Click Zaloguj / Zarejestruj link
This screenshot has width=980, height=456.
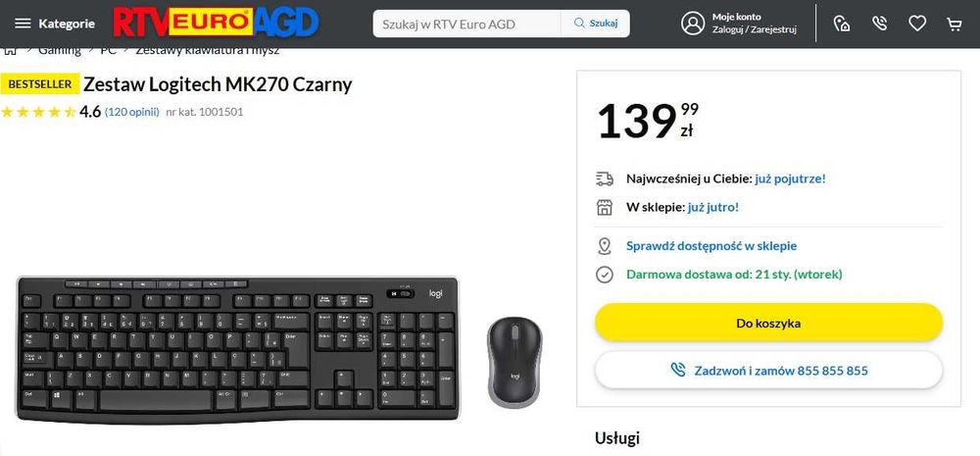(x=754, y=29)
